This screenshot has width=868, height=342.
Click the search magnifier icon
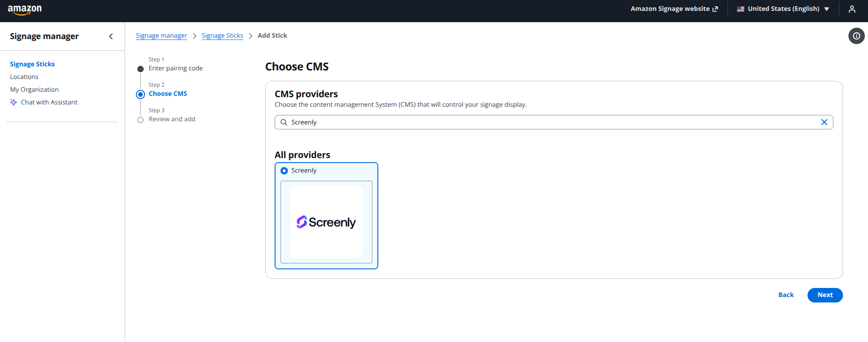(284, 122)
